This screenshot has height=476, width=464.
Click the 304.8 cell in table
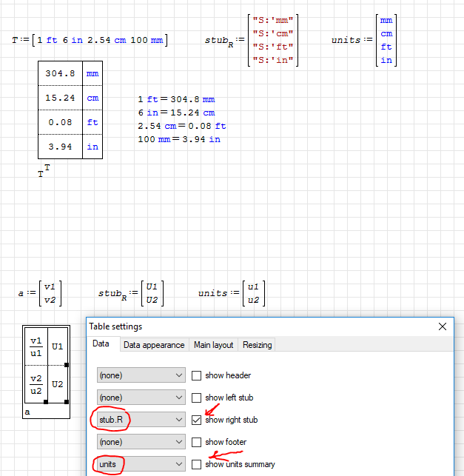(60, 74)
